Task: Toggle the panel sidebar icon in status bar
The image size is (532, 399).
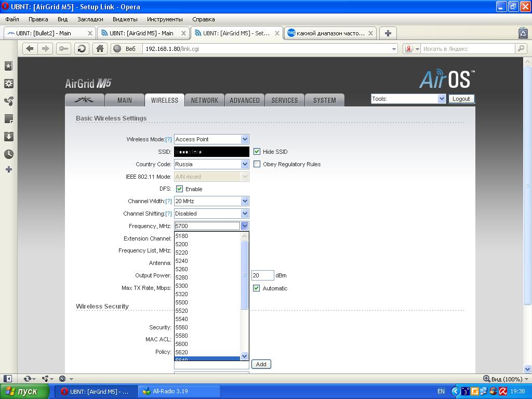Action: click(8, 379)
